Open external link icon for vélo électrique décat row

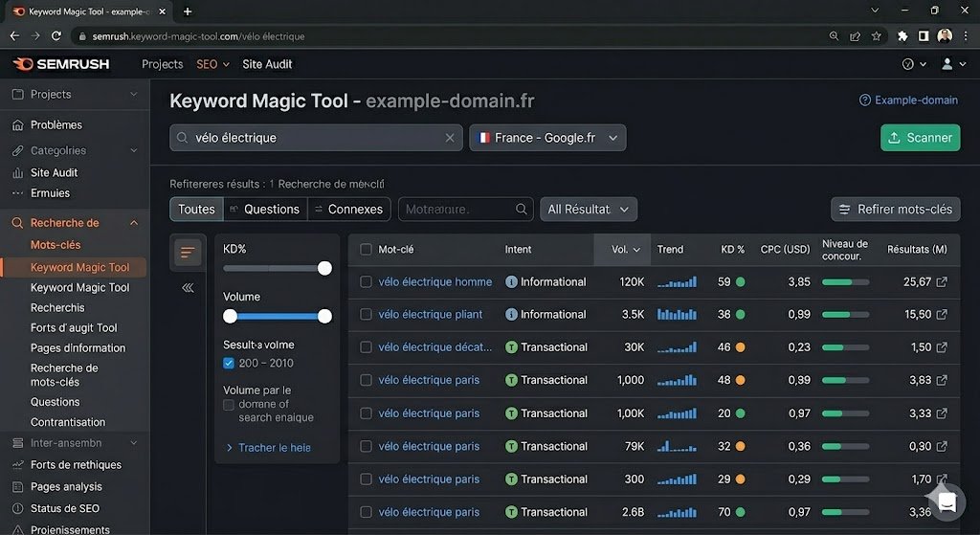942,346
